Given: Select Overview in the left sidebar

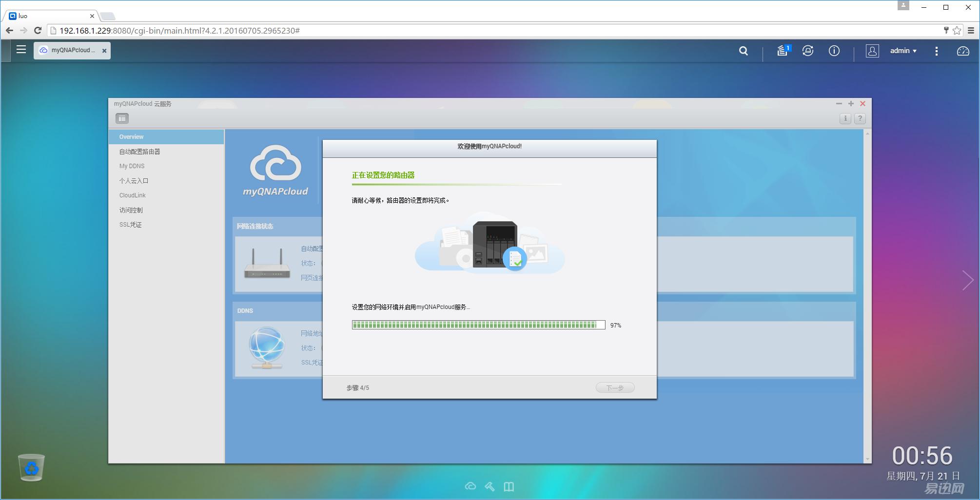Looking at the screenshot, I should pos(132,137).
